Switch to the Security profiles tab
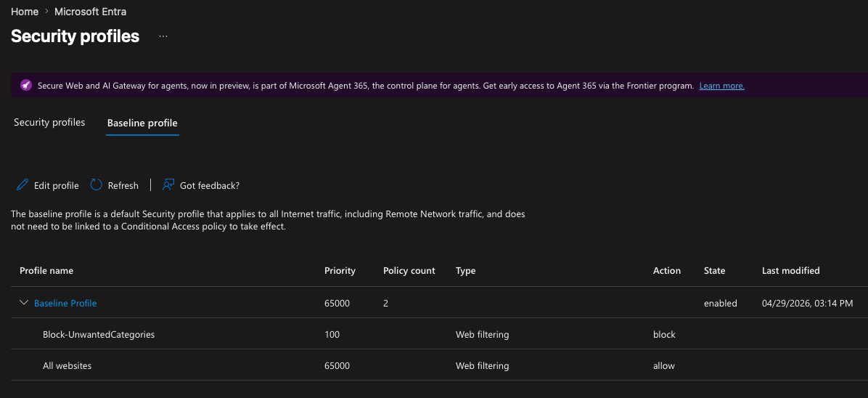This screenshot has width=868, height=398. [49, 123]
